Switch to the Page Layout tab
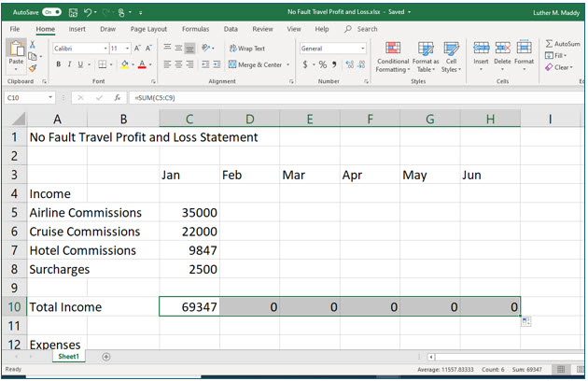Screen dimensions: 588x381 click(x=148, y=29)
